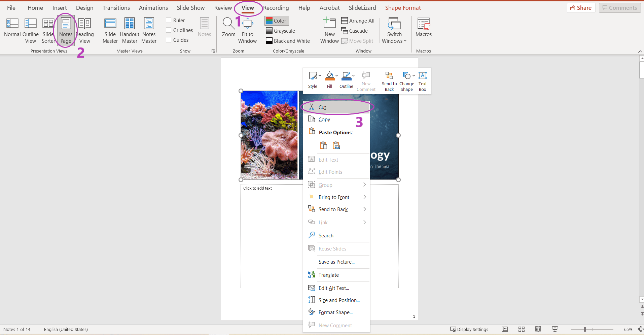
Task: Expand Bring to Front submenu arrow
Action: click(x=364, y=197)
